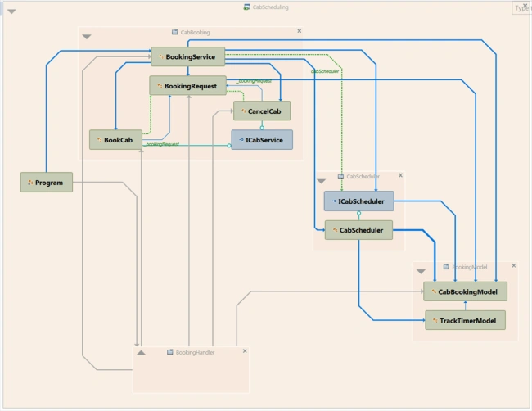Click the class icon on BookCab

click(x=99, y=140)
